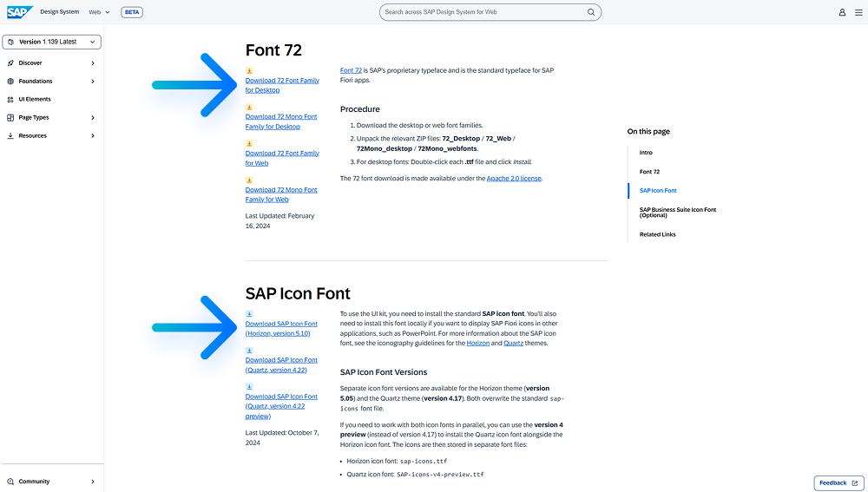This screenshot has width=868, height=492.
Task: Download SAP Icon Font Horizon version 5.10
Action: pyautogui.click(x=281, y=329)
